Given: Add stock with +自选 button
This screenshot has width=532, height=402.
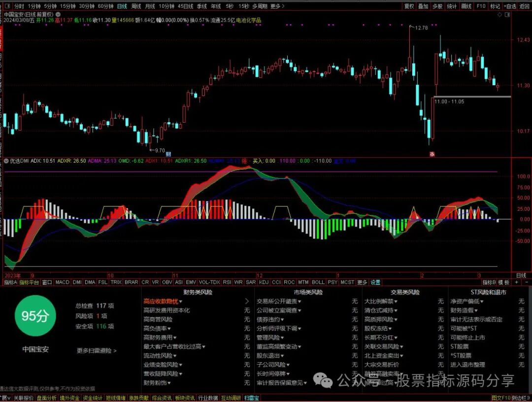Looking at the screenshot, I should point(510,6).
